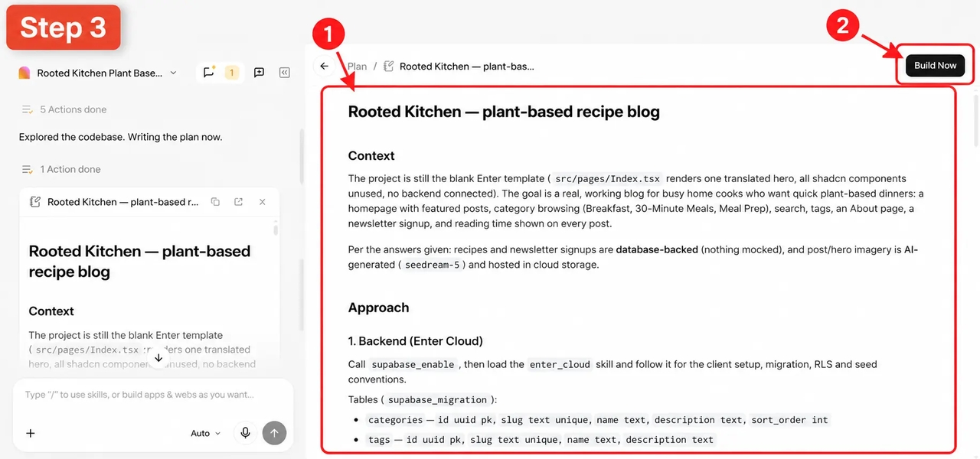Go back using the left arrow button

click(325, 67)
